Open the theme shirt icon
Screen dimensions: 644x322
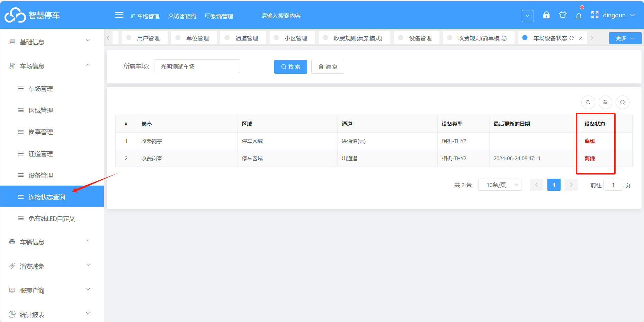click(x=563, y=15)
